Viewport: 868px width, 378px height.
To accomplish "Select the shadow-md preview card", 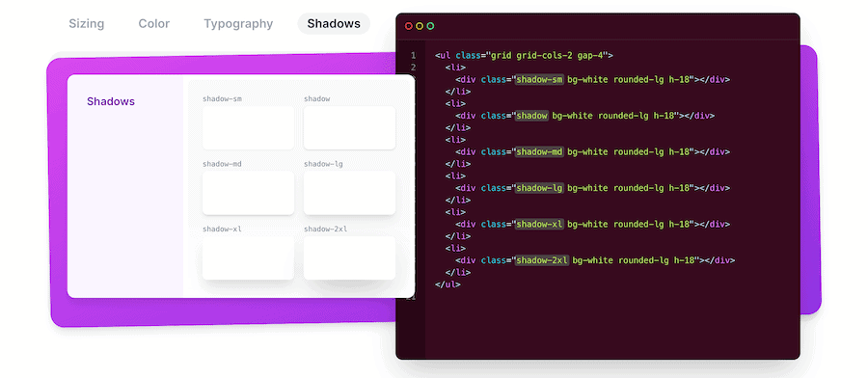I will [x=248, y=193].
